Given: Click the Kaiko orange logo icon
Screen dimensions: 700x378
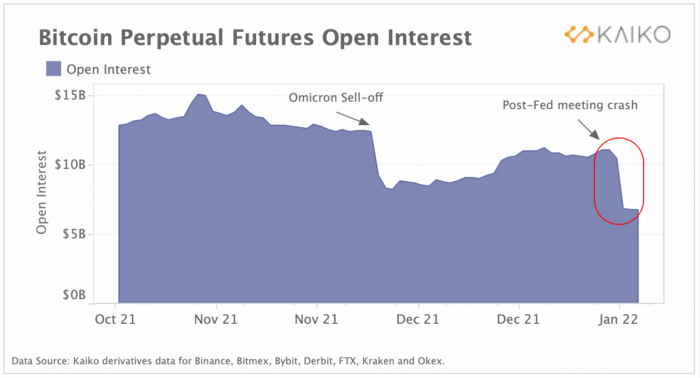Looking at the screenshot, I should coord(579,35).
